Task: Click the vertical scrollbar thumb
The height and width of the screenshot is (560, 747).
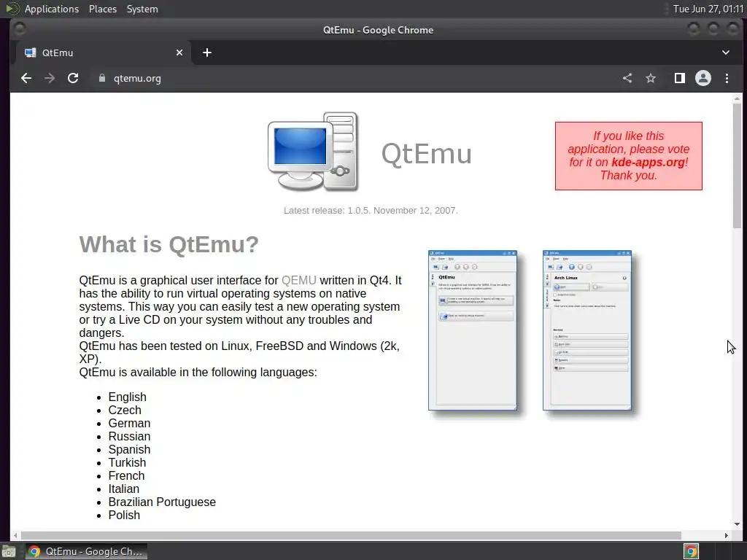Action: click(x=737, y=166)
